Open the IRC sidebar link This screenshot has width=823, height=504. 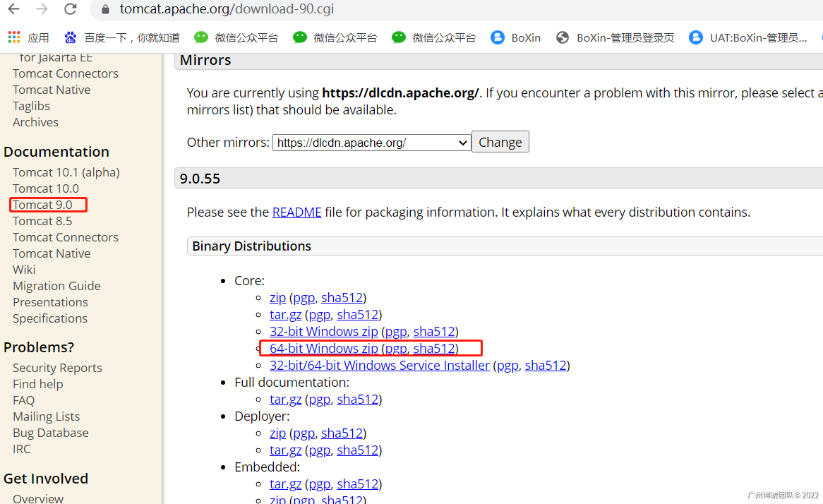[x=21, y=450]
